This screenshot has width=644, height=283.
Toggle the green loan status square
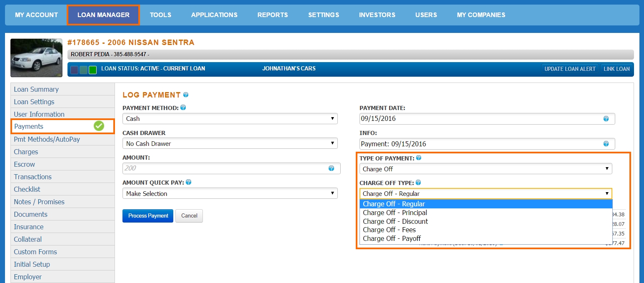[x=92, y=70]
